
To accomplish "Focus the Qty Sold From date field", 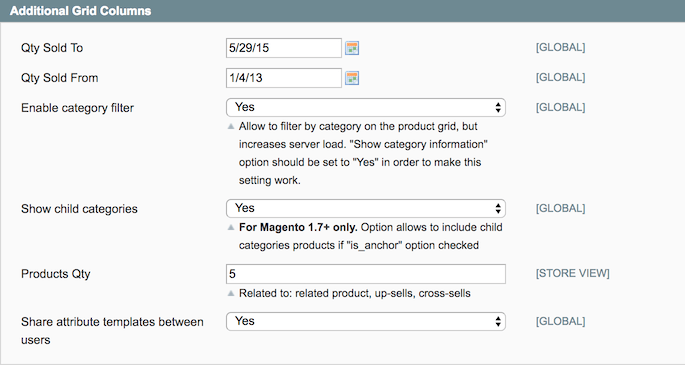I will pos(284,78).
